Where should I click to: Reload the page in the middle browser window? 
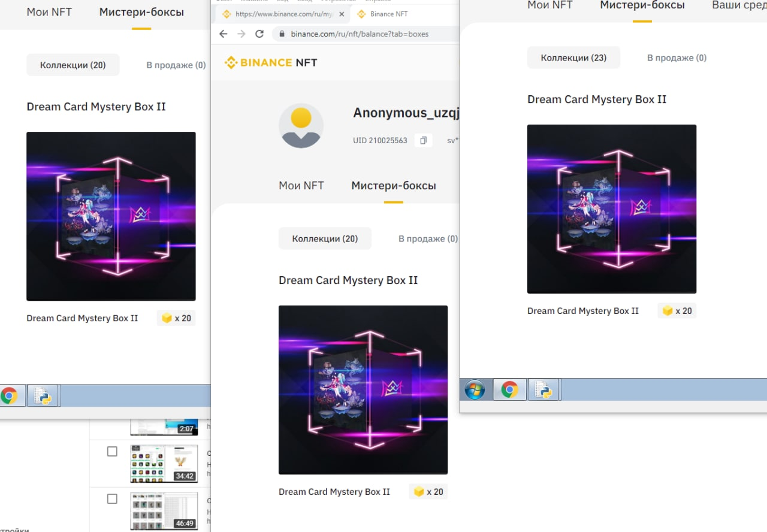pos(259,34)
